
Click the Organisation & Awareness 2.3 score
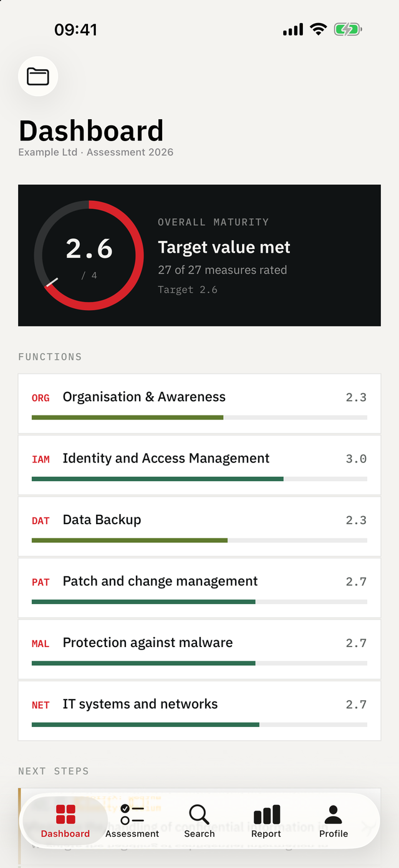pyautogui.click(x=356, y=397)
